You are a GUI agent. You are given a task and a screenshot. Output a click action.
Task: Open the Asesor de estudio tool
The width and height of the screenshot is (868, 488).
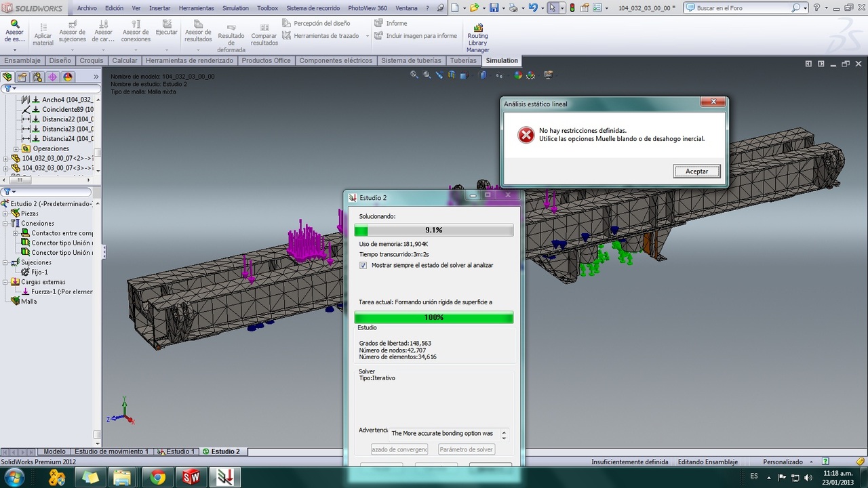[x=14, y=31]
